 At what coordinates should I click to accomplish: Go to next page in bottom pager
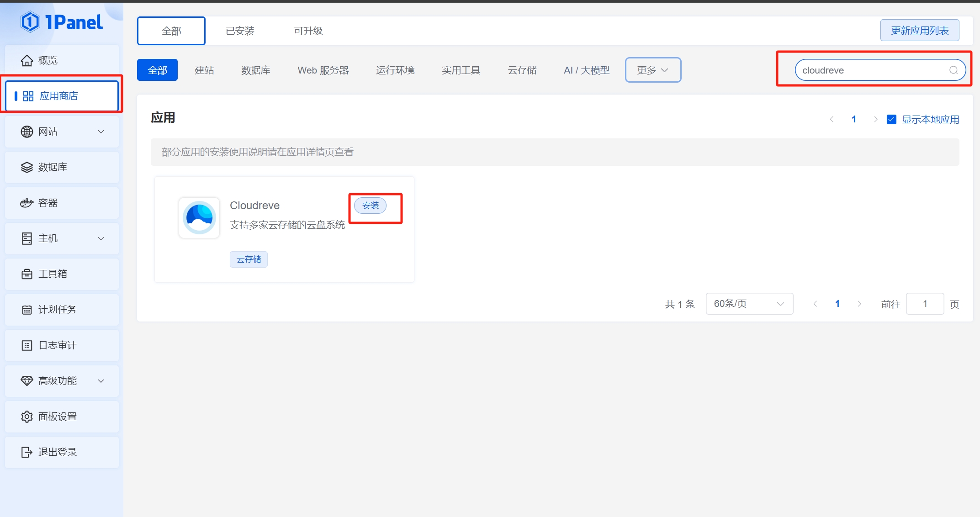coord(859,304)
